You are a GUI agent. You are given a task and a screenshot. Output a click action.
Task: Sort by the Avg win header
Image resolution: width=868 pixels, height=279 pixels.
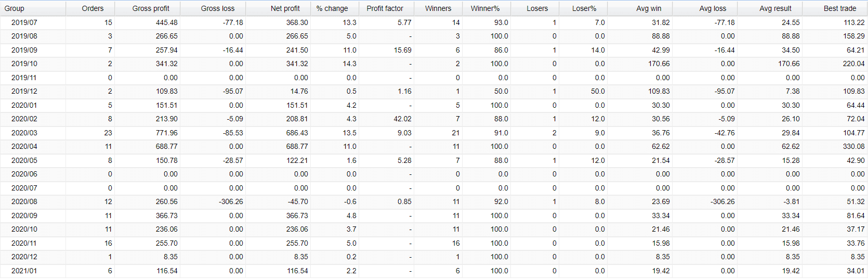(640, 8)
